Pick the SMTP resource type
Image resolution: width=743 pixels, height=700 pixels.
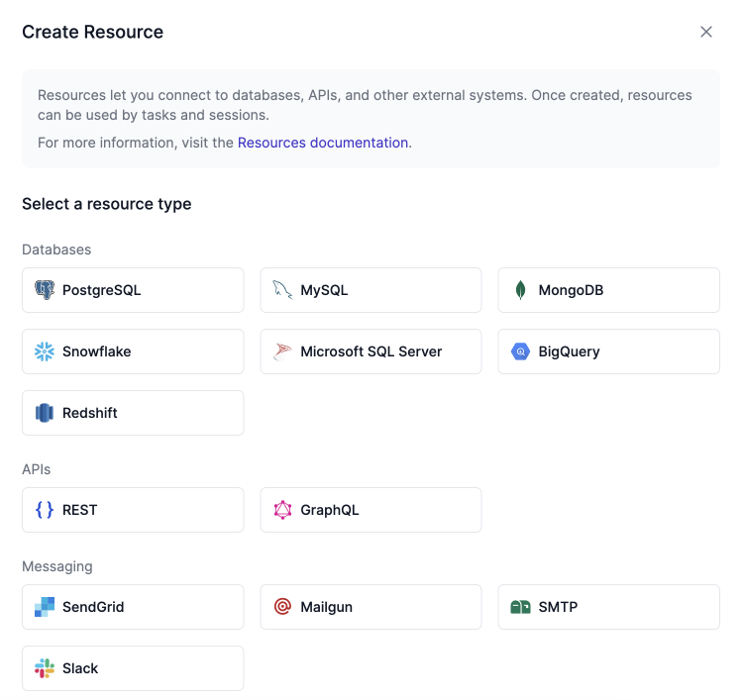(x=608, y=607)
